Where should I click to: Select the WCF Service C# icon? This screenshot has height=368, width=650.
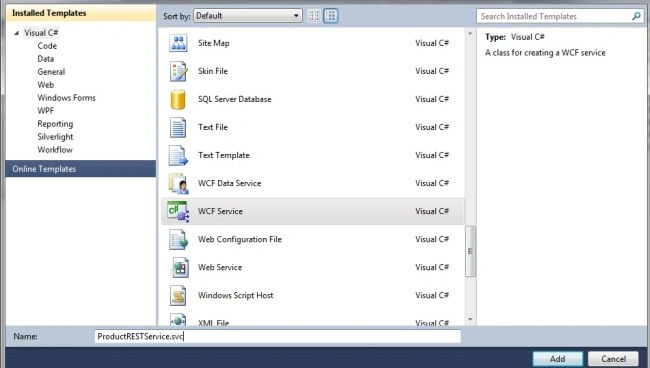178,211
